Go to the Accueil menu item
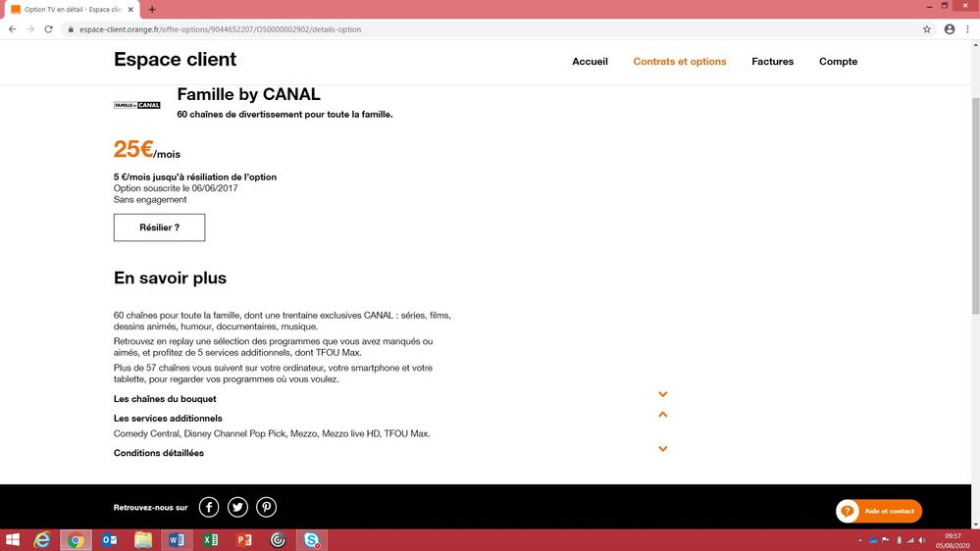 [590, 61]
